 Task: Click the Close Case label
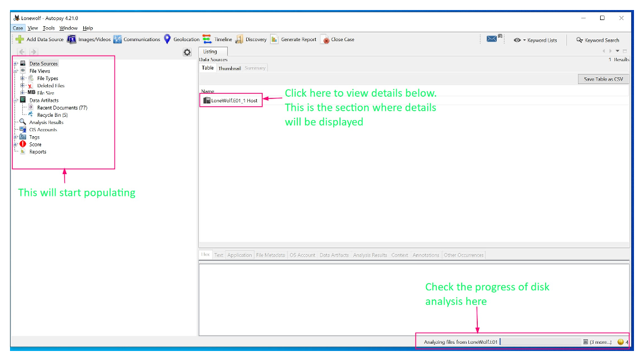click(x=342, y=39)
